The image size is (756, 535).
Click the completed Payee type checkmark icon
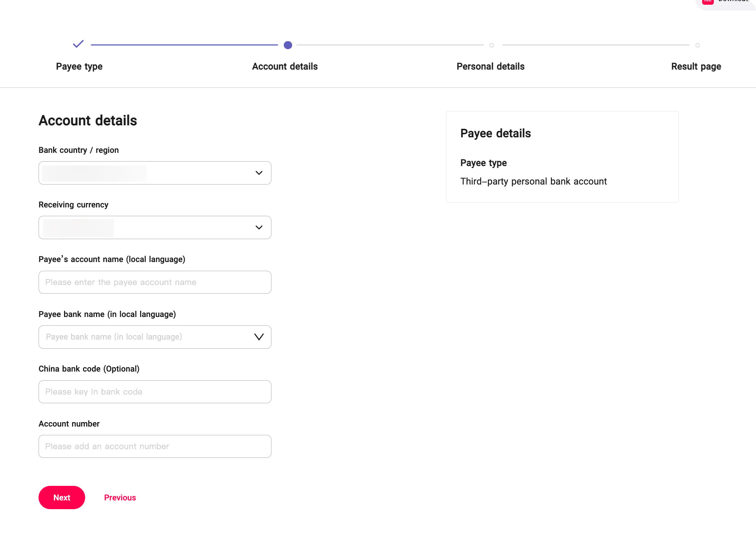[78, 44]
